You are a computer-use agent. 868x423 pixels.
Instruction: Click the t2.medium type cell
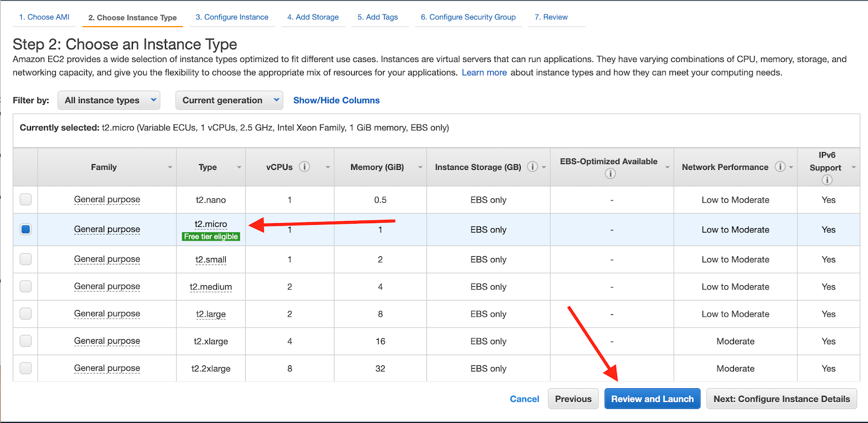(211, 287)
